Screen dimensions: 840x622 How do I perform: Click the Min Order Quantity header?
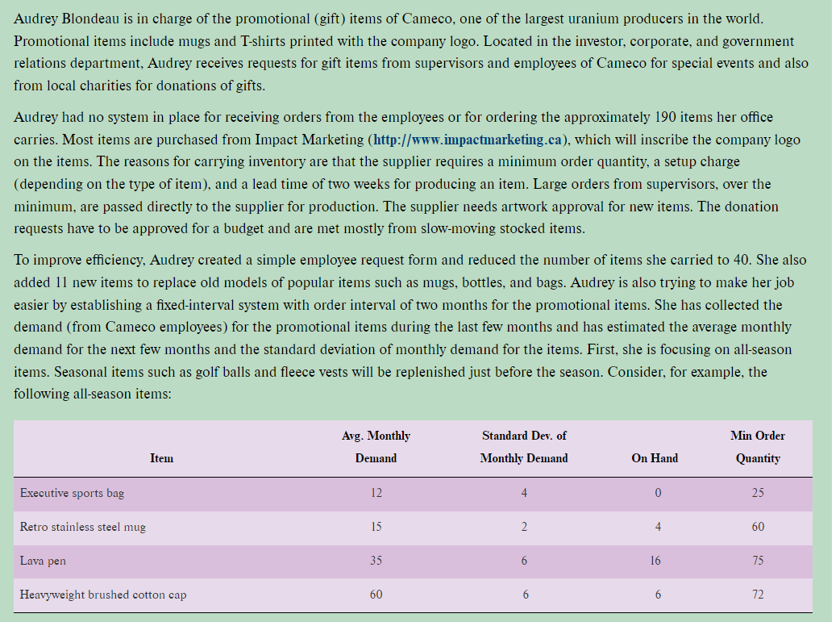point(757,447)
